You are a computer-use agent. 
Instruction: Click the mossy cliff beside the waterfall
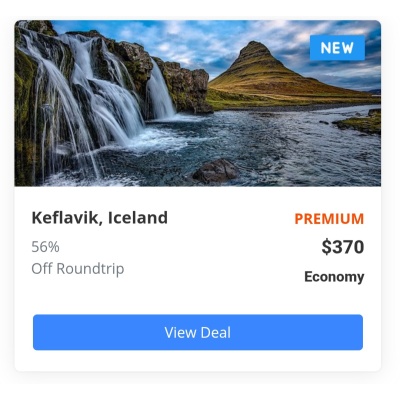coord(187,88)
